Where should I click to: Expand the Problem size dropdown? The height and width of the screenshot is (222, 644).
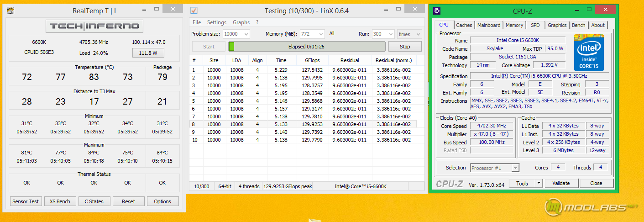point(246,34)
